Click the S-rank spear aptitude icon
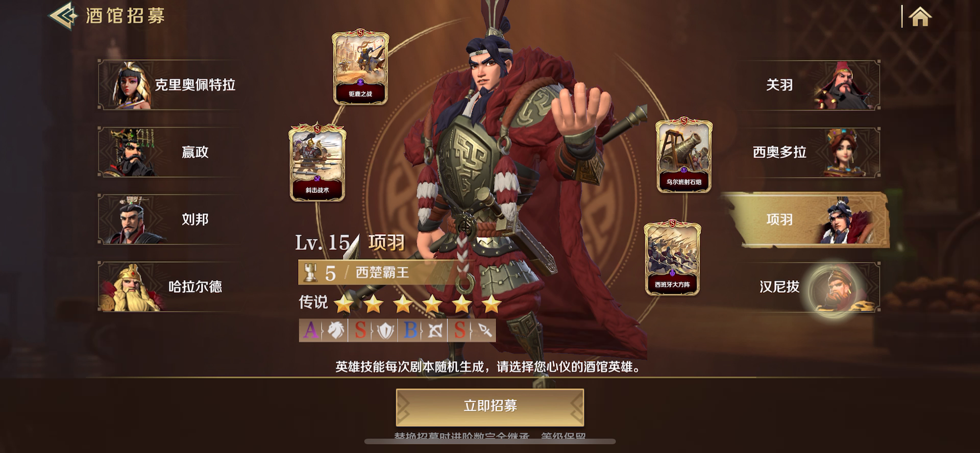Viewport: 980px width, 453px height. point(472,331)
